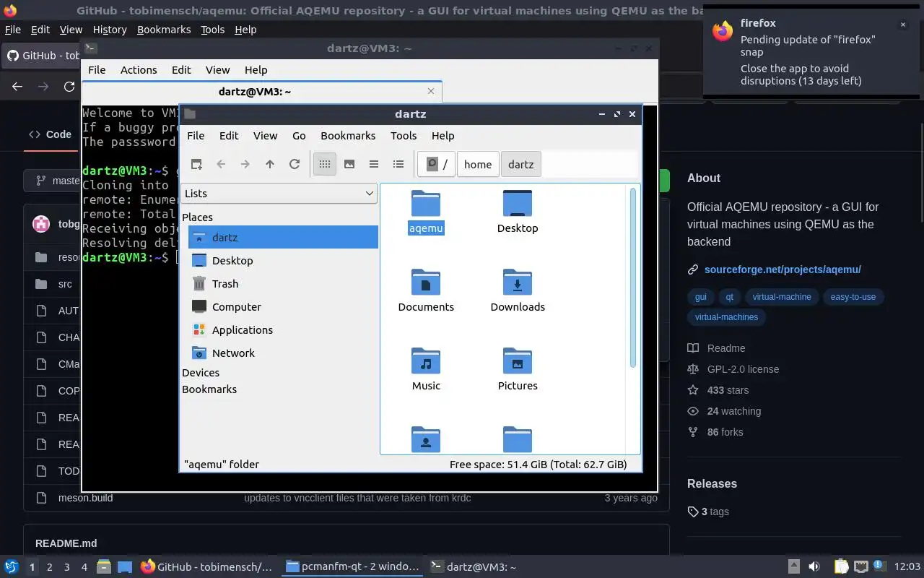Screen dimensions: 924x578
Task: Switch to icon view mode
Action: (x=325, y=164)
